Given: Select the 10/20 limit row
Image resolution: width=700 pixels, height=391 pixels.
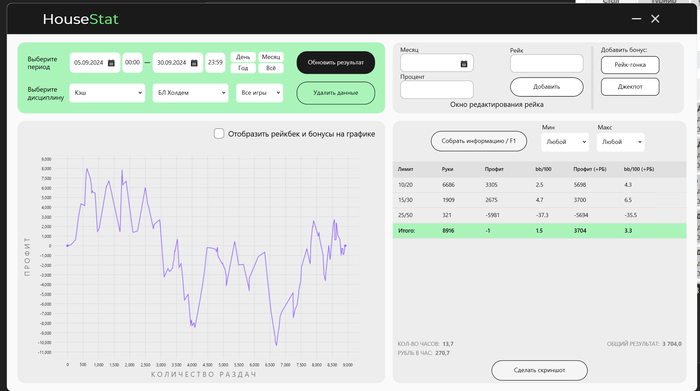Looking at the screenshot, I should [x=539, y=185].
